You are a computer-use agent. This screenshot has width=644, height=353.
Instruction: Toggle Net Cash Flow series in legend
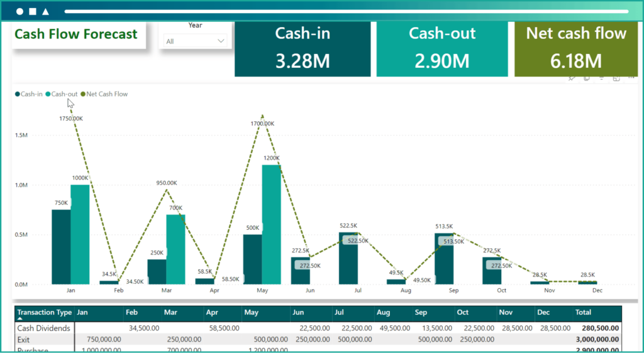(x=104, y=94)
